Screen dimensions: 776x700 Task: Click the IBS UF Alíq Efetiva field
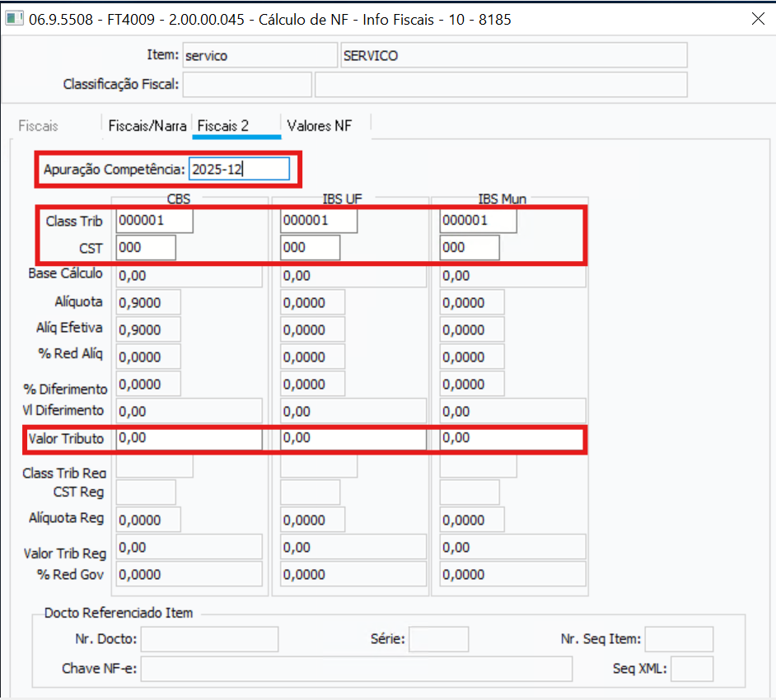[x=313, y=329]
